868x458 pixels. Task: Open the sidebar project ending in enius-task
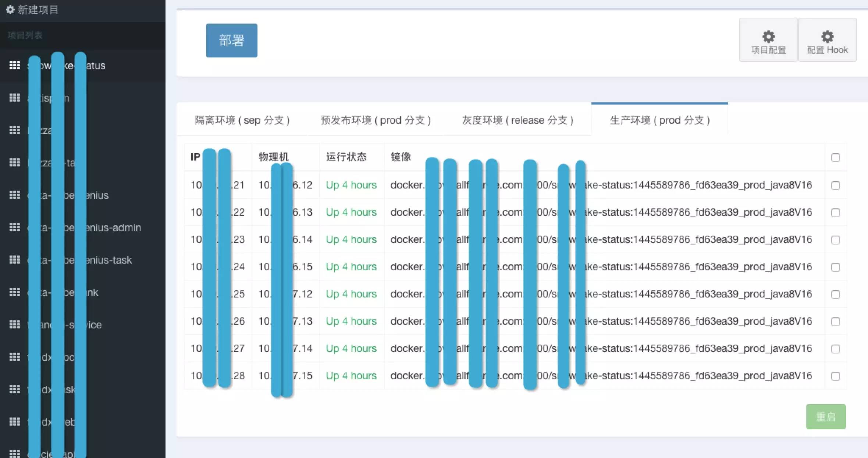(x=83, y=260)
